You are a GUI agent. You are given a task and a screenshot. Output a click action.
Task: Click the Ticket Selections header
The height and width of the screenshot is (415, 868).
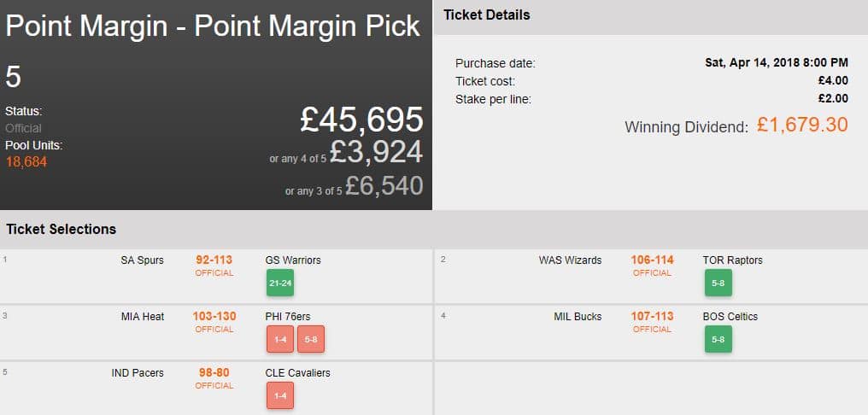coord(62,229)
